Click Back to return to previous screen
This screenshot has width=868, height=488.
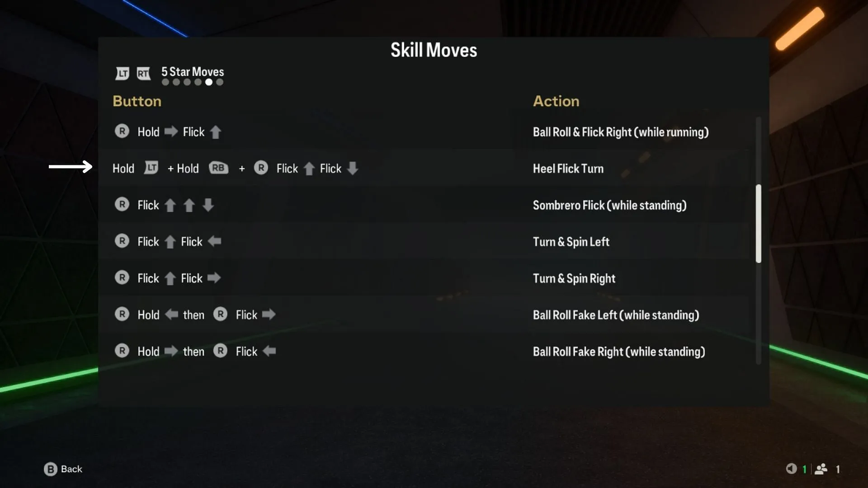pos(62,468)
